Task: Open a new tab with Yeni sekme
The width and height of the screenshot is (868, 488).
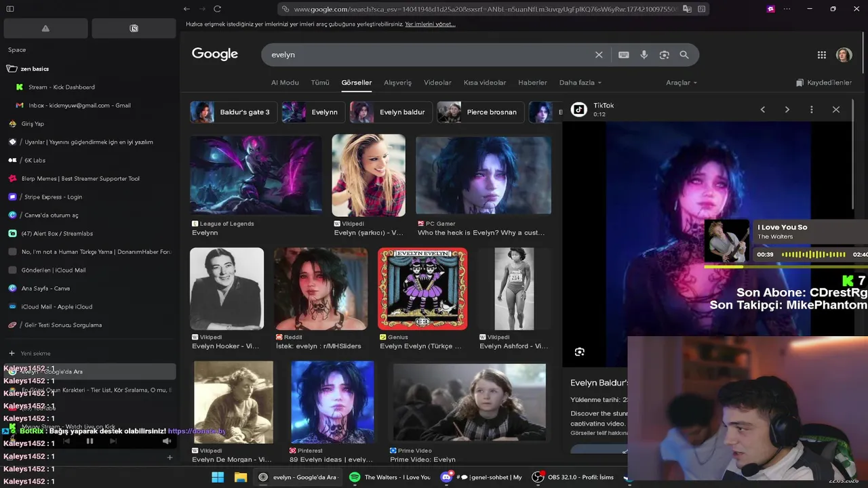Action: (88, 353)
